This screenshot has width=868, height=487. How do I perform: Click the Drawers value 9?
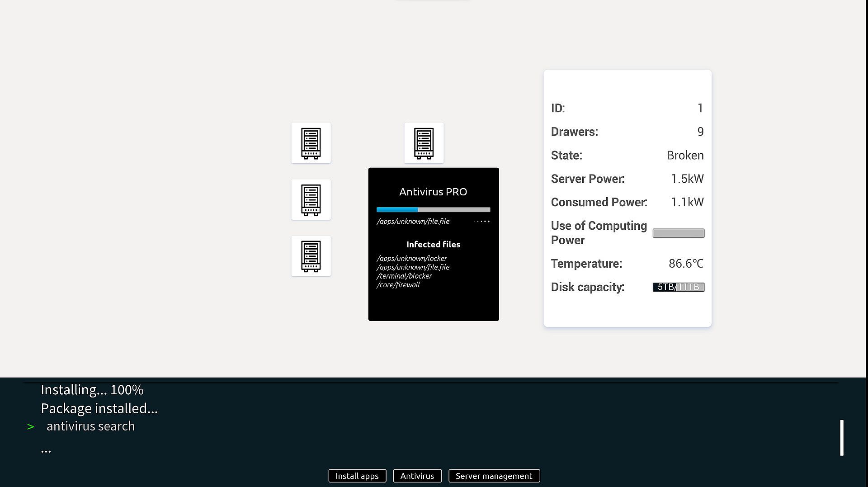coord(700,132)
